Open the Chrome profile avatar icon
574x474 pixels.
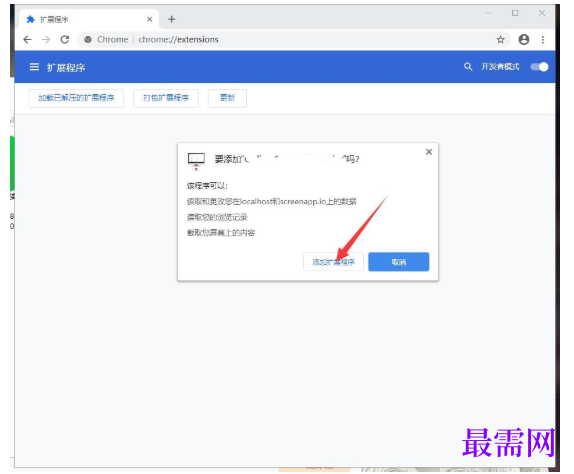click(x=524, y=40)
